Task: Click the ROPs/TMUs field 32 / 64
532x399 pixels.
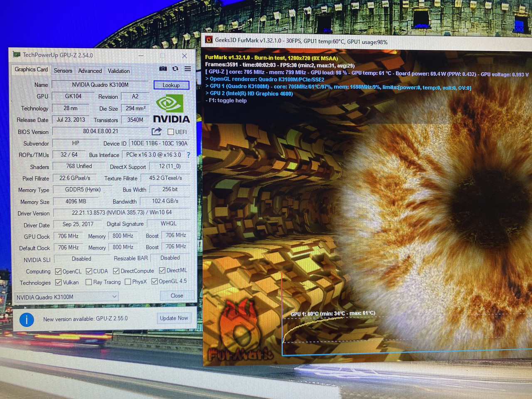Action: click(x=69, y=155)
